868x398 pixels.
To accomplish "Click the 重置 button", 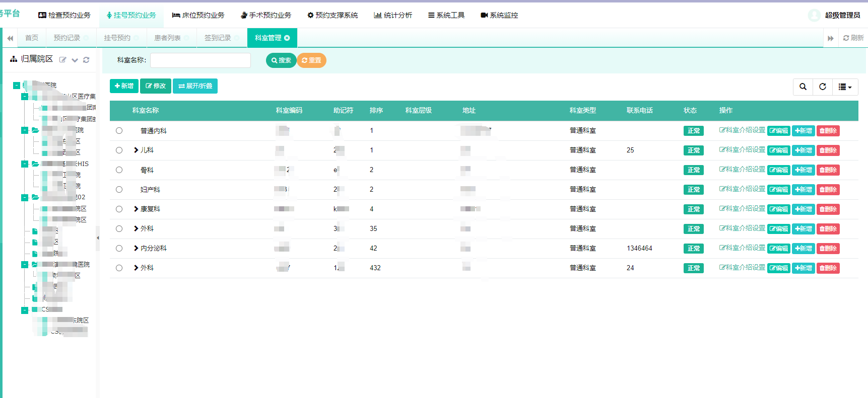I will 311,60.
